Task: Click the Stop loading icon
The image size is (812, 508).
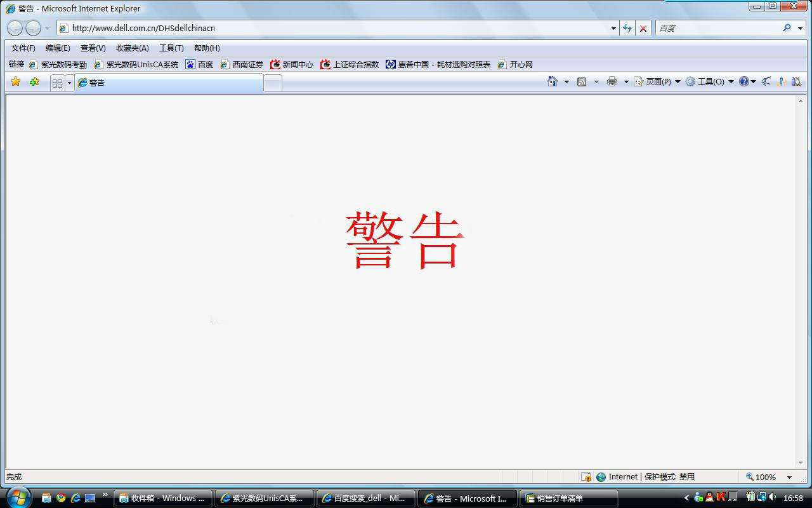Action: tap(643, 28)
